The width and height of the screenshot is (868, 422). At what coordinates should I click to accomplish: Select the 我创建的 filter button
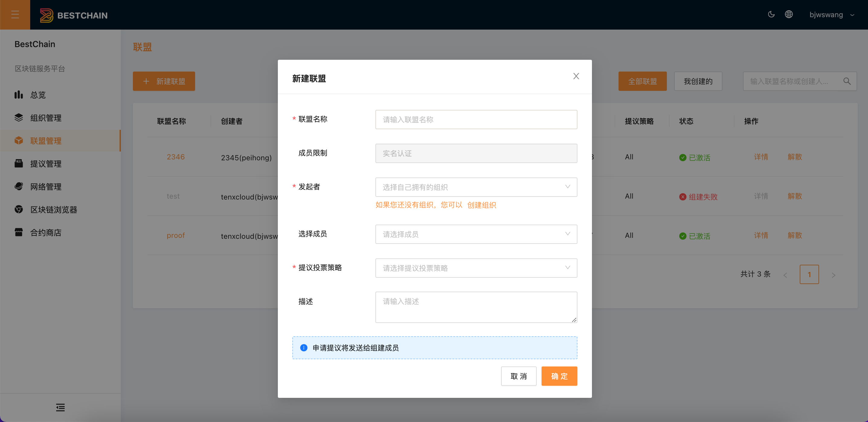click(x=698, y=81)
